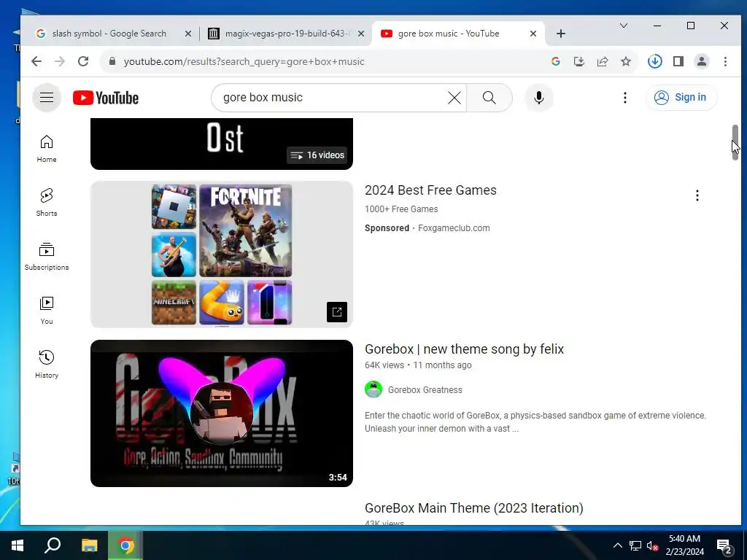This screenshot has width=747, height=560.
Task: Close the slash symbol Google Search tab
Action: click(187, 34)
